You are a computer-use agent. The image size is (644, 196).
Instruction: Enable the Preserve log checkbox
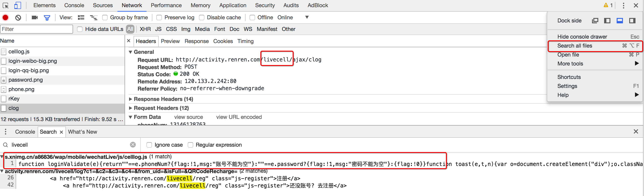[x=159, y=17]
